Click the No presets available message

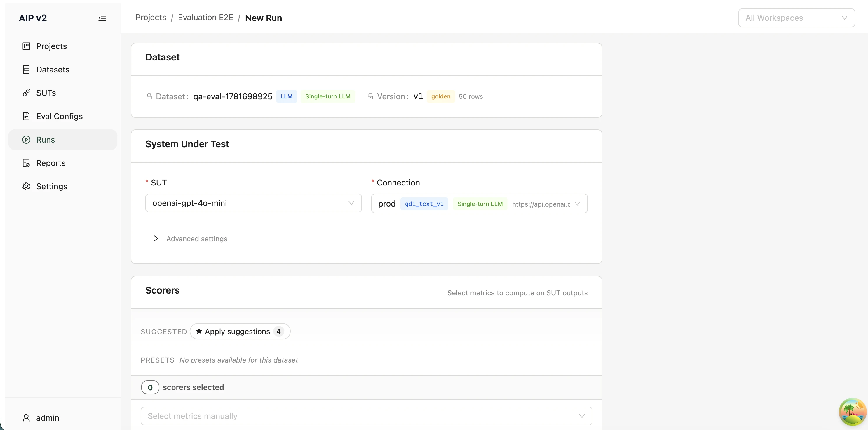pos(238,360)
